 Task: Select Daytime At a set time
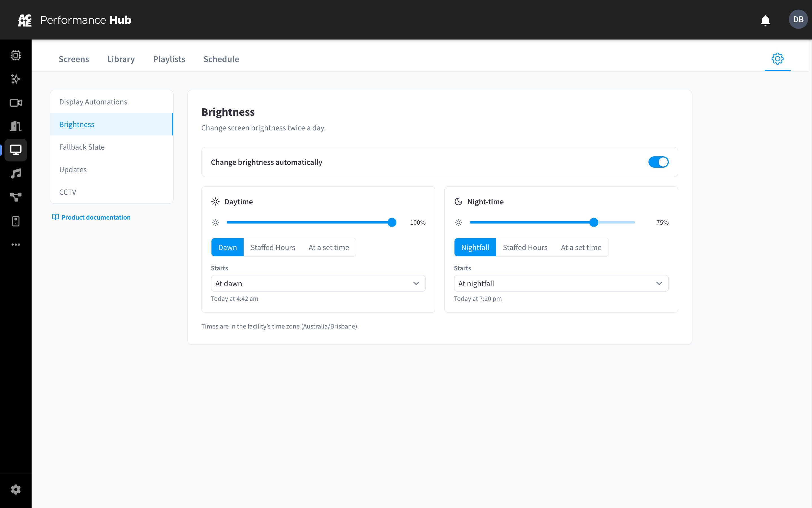click(329, 247)
